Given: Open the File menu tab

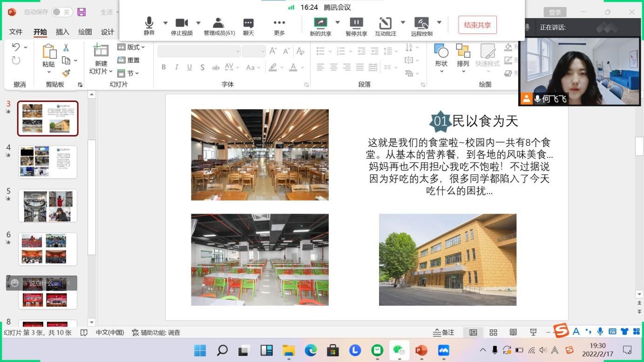Looking at the screenshot, I should coord(15,32).
